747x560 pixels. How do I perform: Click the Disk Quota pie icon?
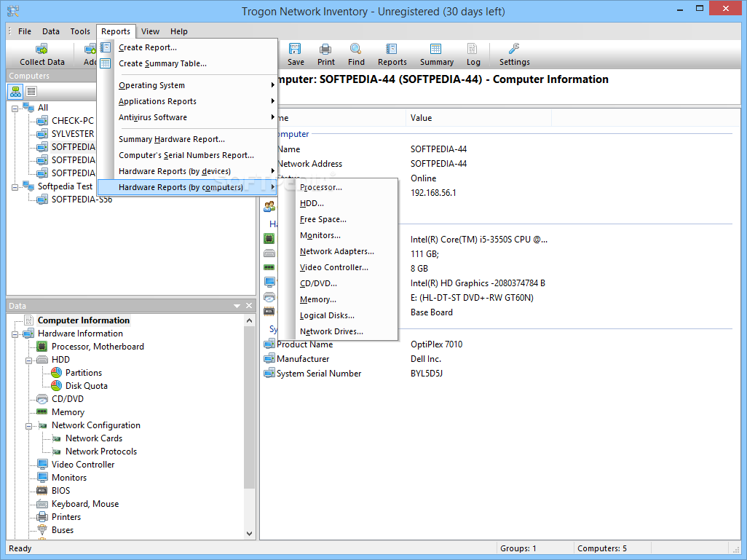point(56,385)
